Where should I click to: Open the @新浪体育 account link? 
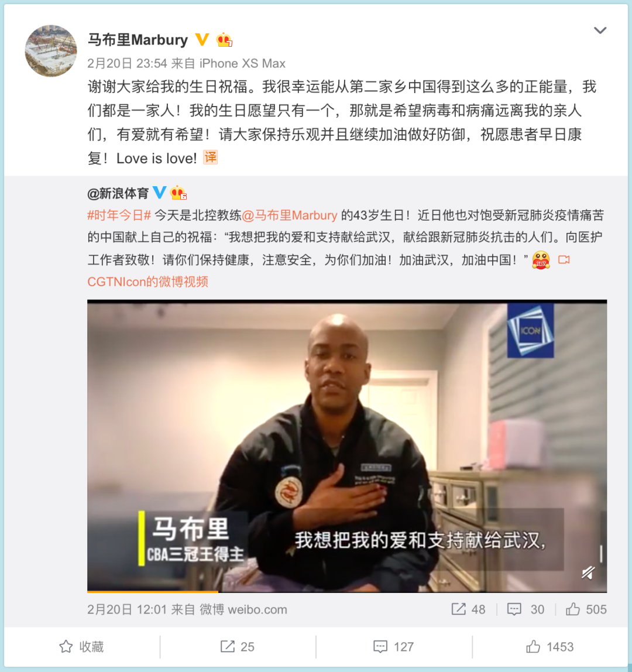point(118,193)
